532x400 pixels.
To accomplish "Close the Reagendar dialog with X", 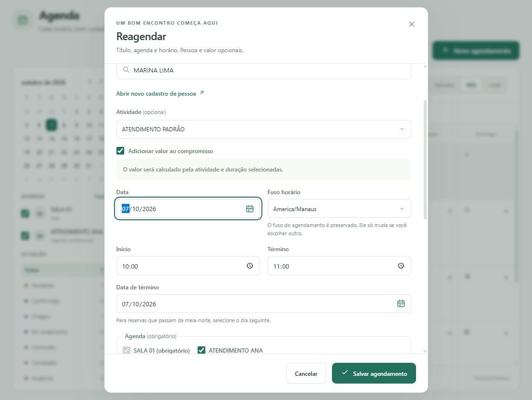I will click(411, 24).
